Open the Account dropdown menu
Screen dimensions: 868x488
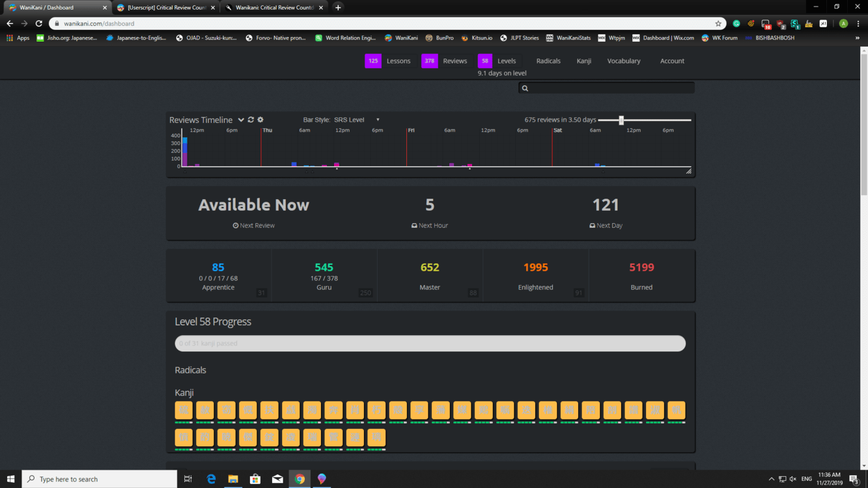672,61
